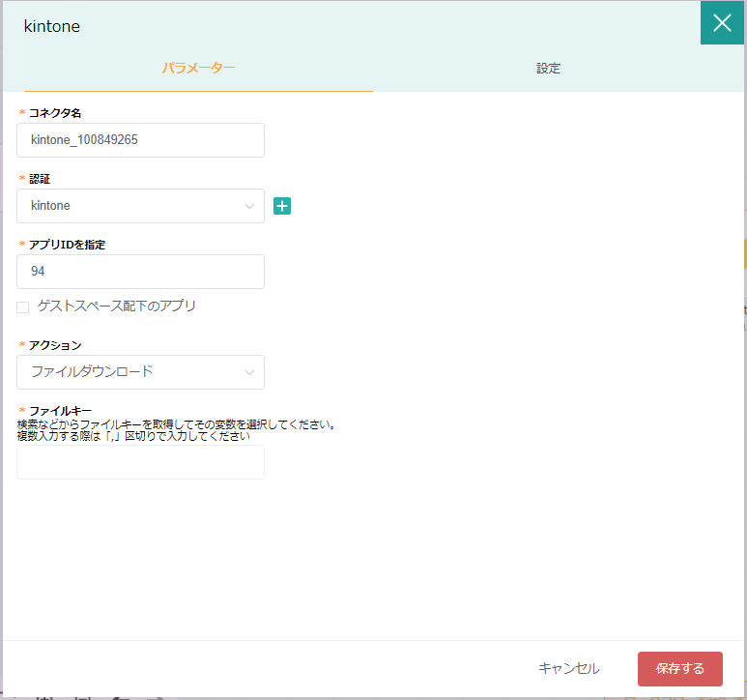Click the 認証 field label

(x=40, y=179)
